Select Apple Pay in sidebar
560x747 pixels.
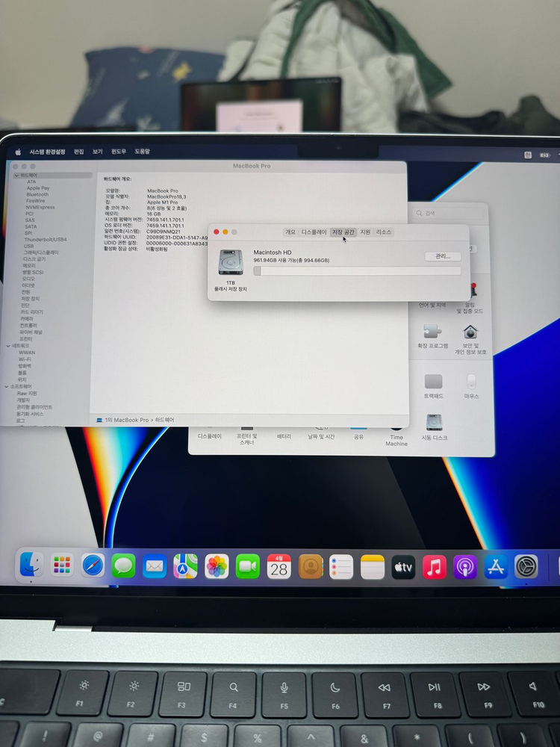pyautogui.click(x=38, y=188)
